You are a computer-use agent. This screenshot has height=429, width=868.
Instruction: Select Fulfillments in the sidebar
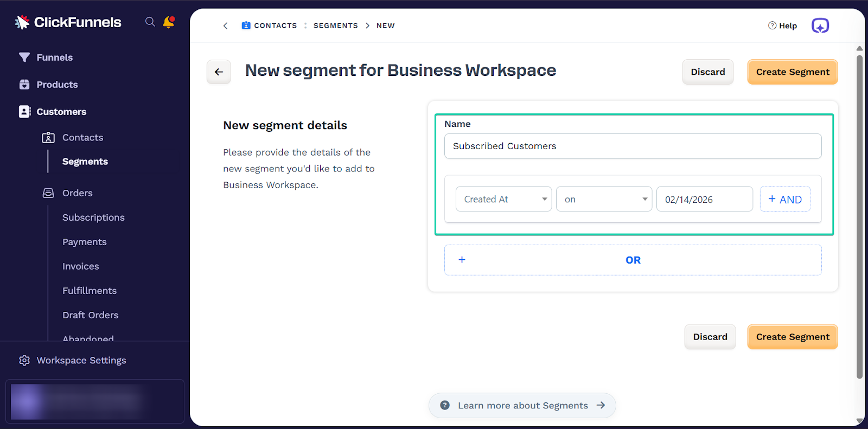90,291
